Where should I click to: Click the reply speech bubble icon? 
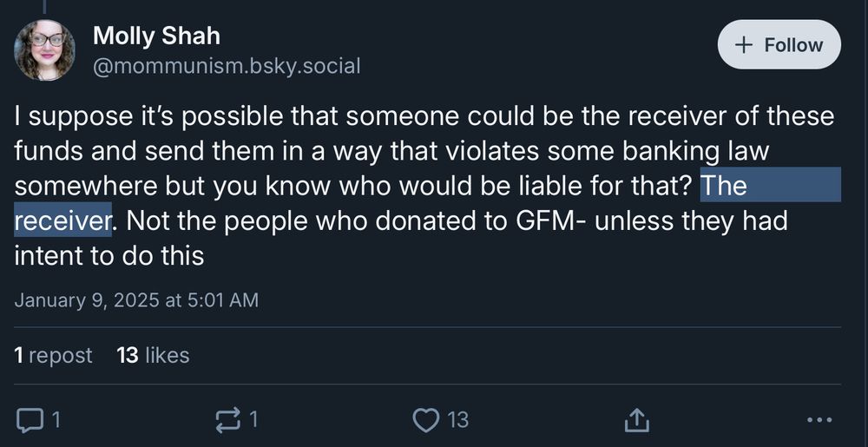pos(27,420)
